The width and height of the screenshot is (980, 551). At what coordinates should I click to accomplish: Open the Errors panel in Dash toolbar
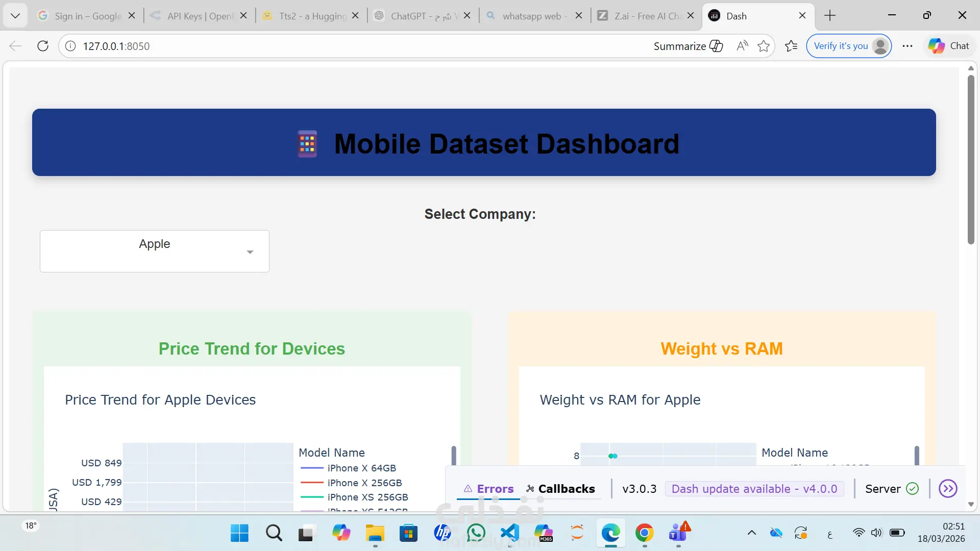(488, 489)
